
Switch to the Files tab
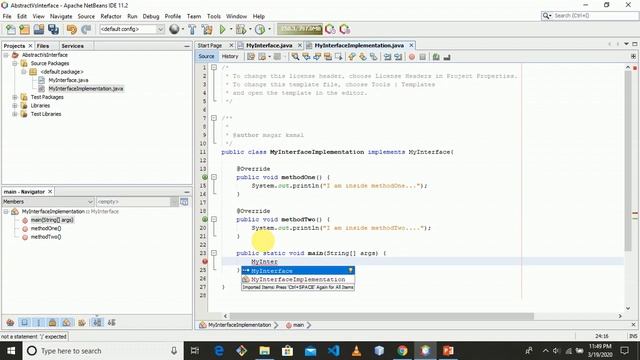coord(42,46)
